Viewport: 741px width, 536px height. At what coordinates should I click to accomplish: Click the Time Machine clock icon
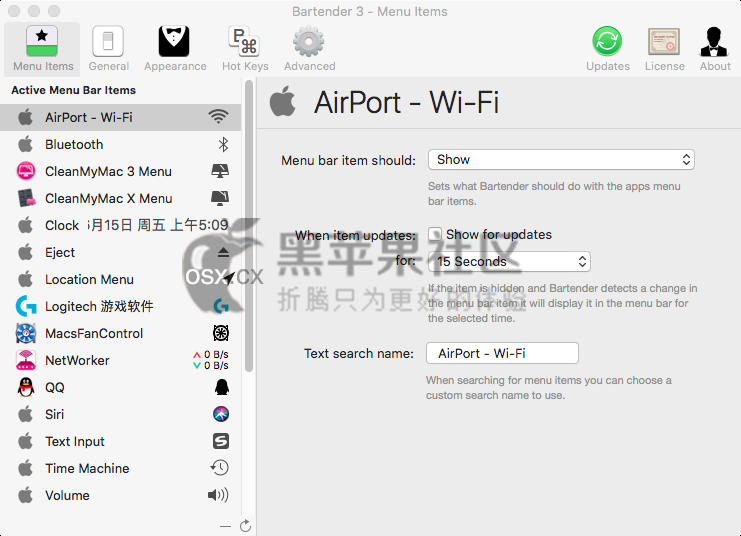pyautogui.click(x=220, y=467)
